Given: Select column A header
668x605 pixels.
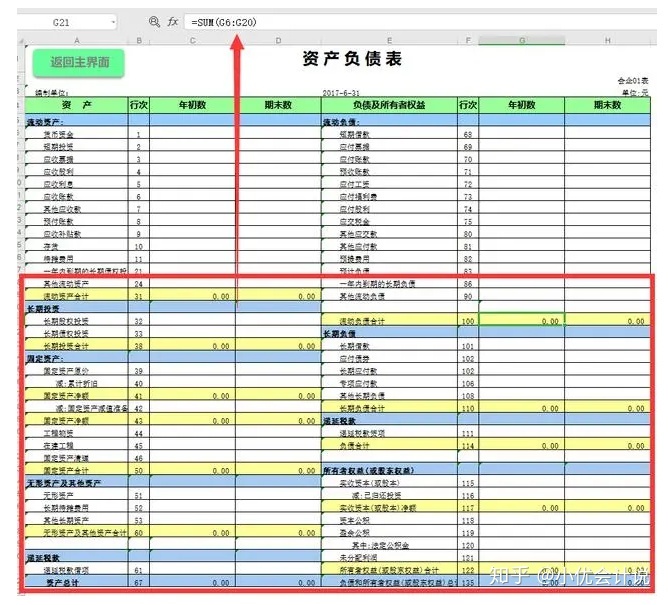Looking at the screenshot, I should (x=77, y=40).
